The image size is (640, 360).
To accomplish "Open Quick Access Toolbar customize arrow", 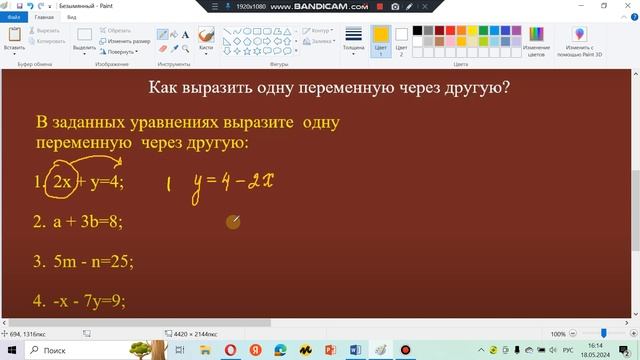I will click(x=50, y=6).
